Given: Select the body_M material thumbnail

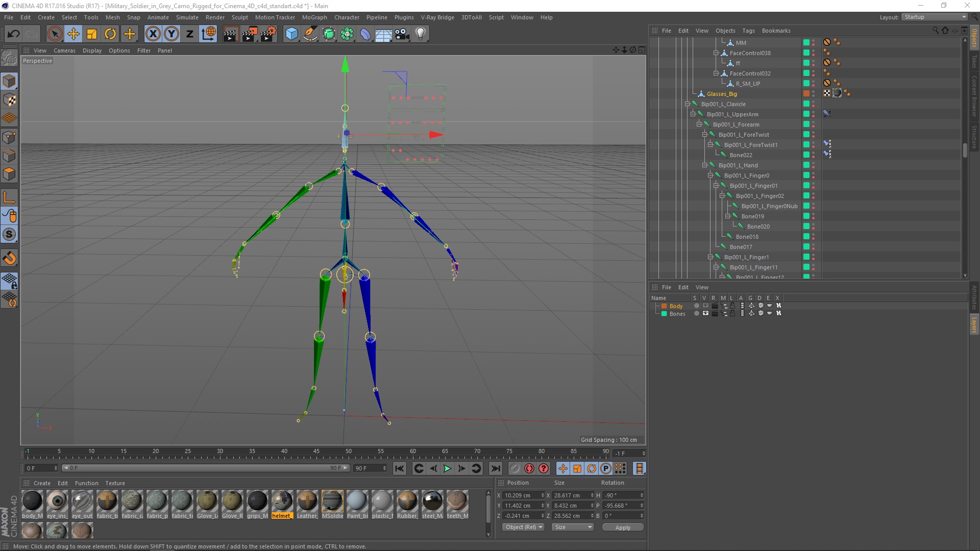Looking at the screenshot, I should [33, 502].
